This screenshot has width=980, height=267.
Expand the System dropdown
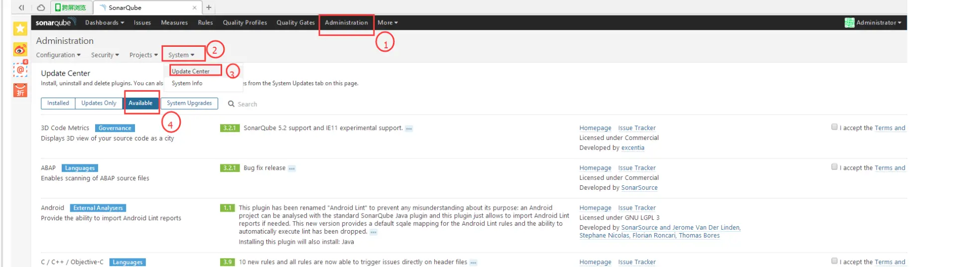[181, 55]
